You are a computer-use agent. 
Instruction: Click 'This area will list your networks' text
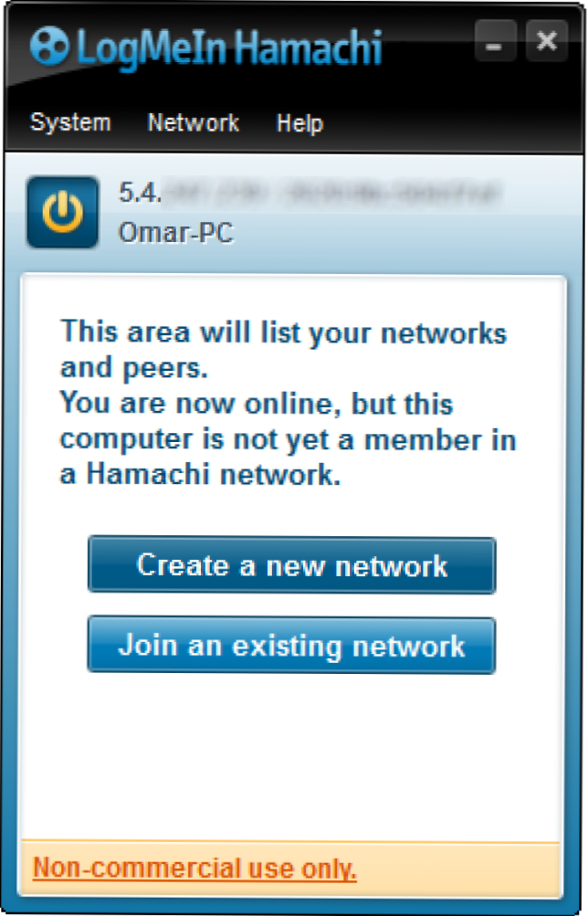pyautogui.click(x=283, y=333)
